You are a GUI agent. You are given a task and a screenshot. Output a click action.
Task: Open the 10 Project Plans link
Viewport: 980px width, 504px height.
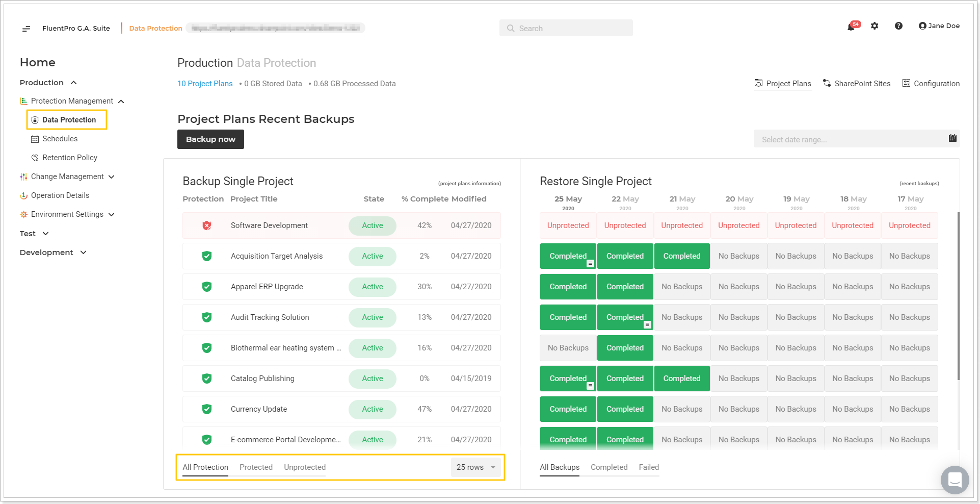coord(205,84)
